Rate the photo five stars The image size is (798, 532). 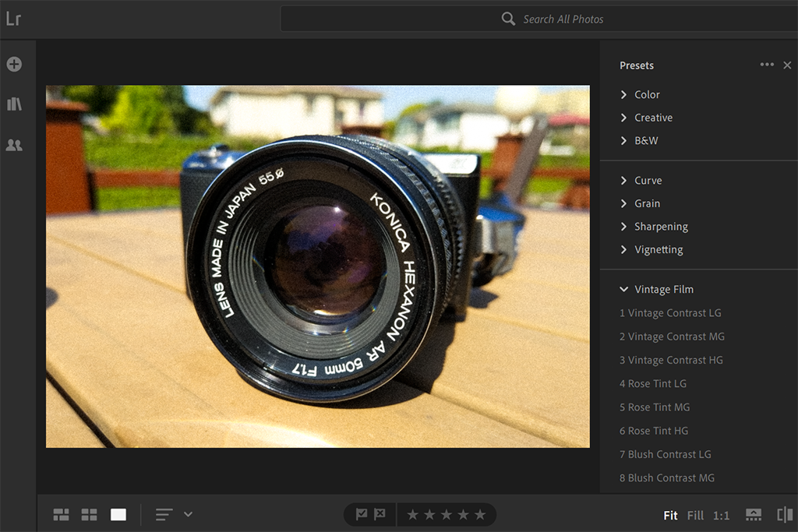tap(480, 515)
